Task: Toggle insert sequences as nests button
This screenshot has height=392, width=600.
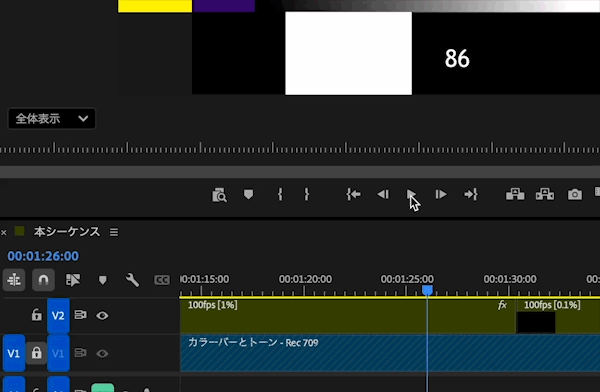Action: click(x=14, y=280)
